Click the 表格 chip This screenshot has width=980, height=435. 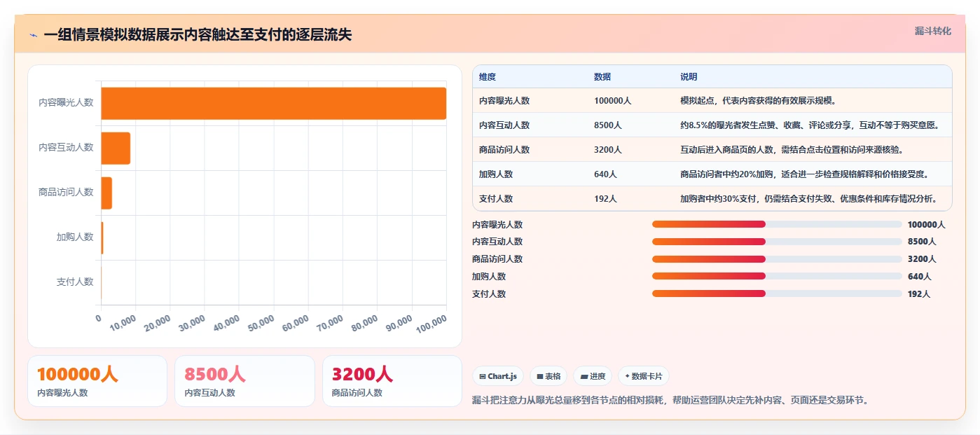click(548, 376)
